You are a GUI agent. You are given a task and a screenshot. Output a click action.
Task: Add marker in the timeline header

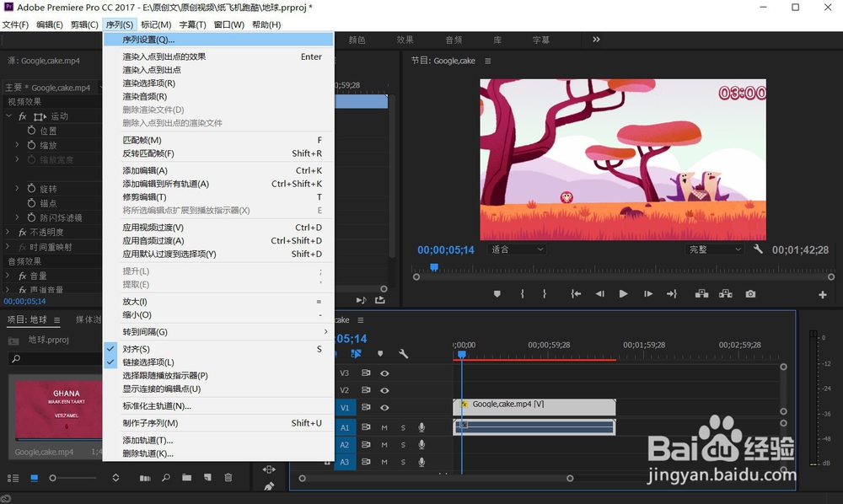pyautogui.click(x=380, y=353)
